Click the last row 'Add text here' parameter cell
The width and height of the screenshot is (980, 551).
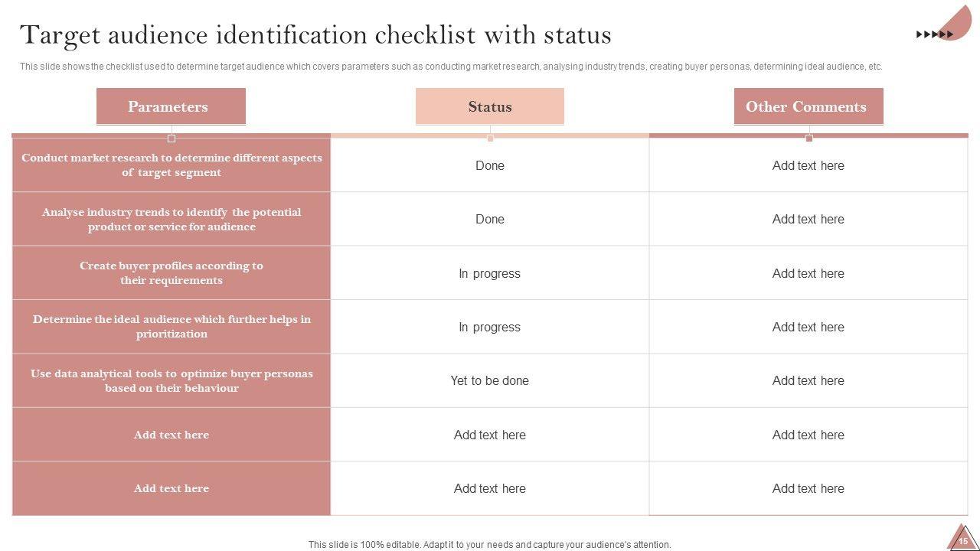(x=171, y=488)
